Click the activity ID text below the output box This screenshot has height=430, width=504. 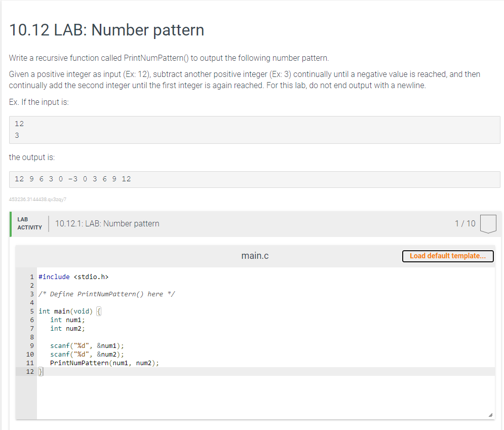tap(38, 199)
